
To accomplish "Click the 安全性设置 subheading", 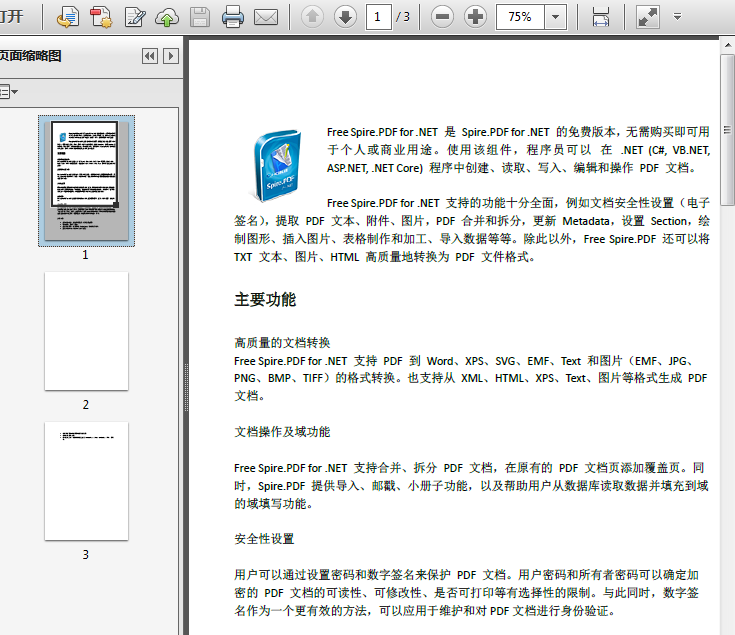I will [264, 539].
